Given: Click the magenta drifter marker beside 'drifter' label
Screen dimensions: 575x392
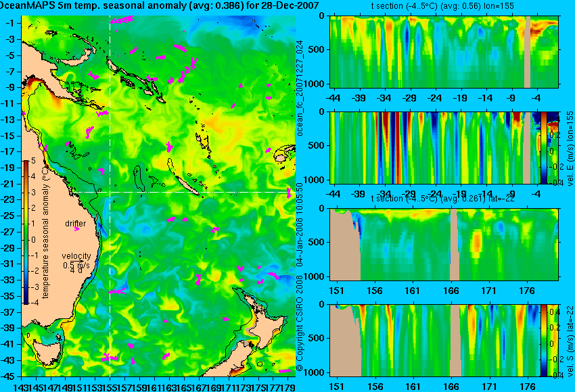Looking at the screenshot, I should (76, 229).
